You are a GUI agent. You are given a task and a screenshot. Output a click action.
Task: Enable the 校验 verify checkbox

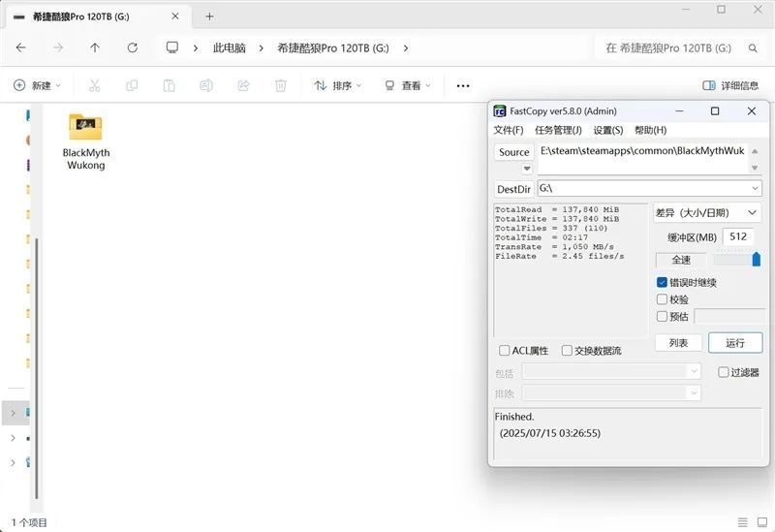(x=663, y=299)
